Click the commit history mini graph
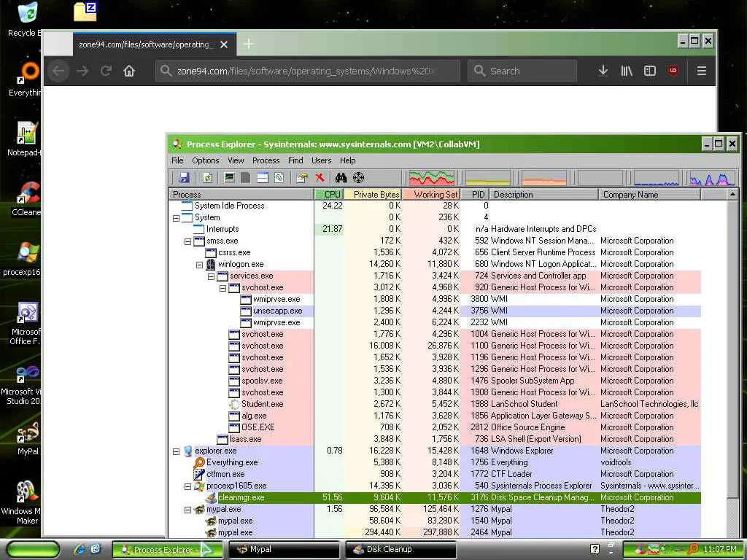Screen dimensions: 747x560 point(488,178)
